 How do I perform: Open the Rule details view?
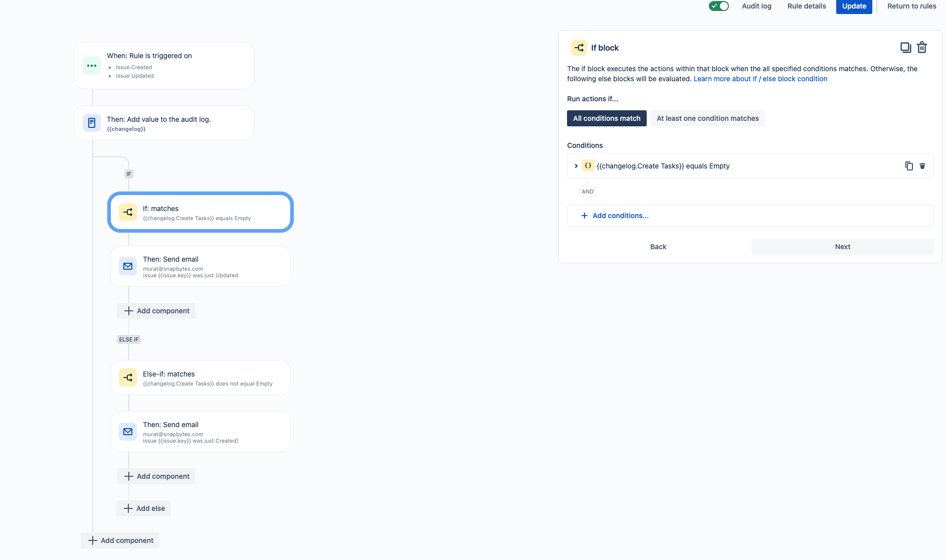(806, 6)
